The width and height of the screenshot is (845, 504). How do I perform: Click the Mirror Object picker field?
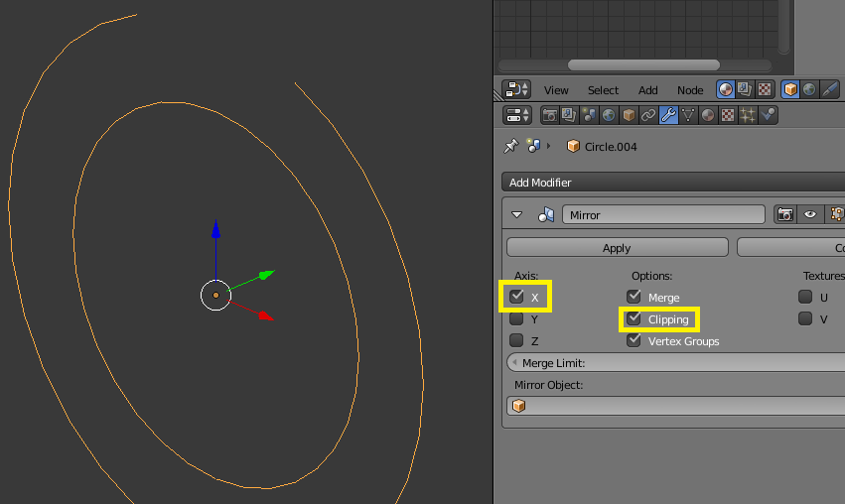pyautogui.click(x=676, y=406)
